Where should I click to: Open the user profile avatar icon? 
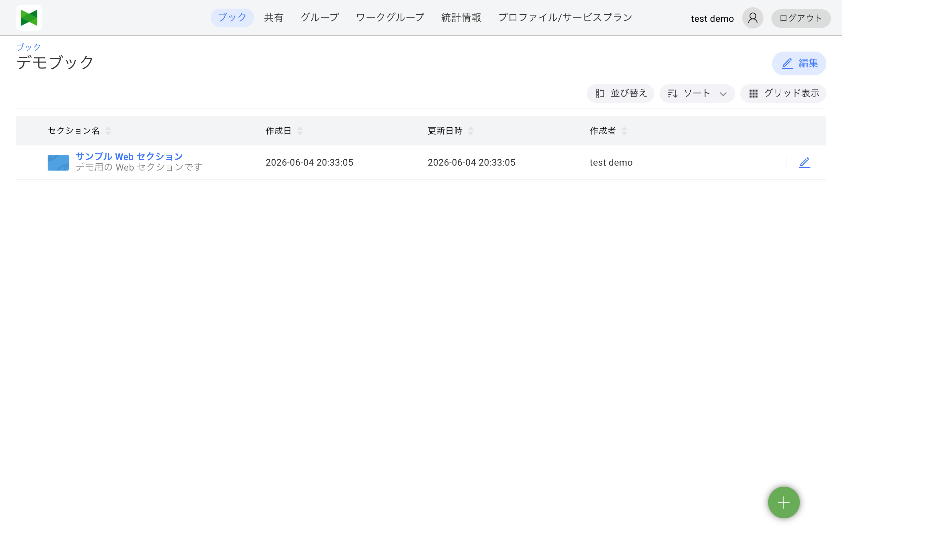pos(753,18)
